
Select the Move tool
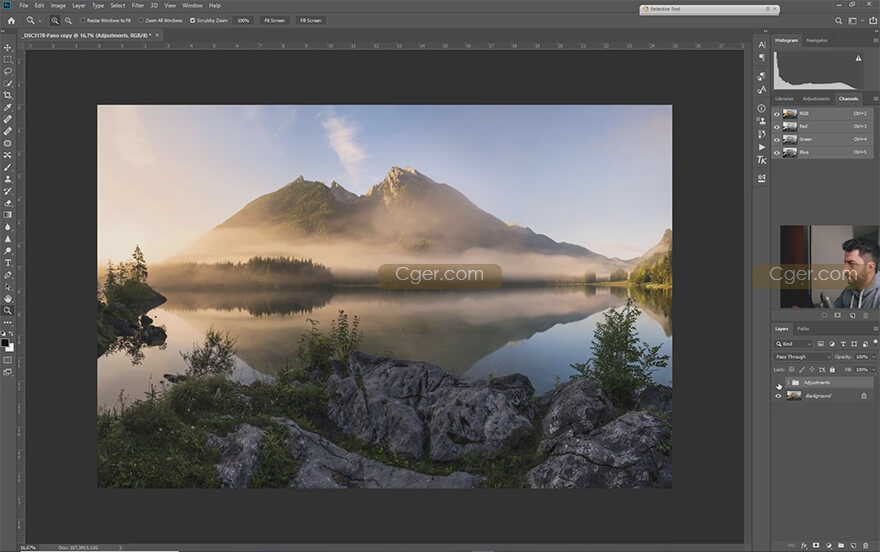8,48
